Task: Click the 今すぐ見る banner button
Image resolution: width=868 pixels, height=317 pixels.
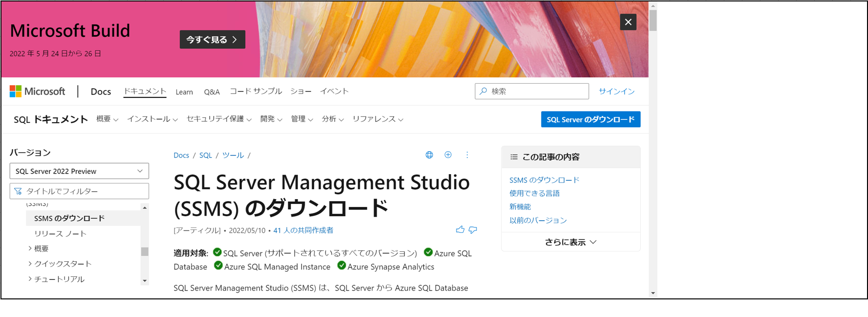Action: point(212,40)
